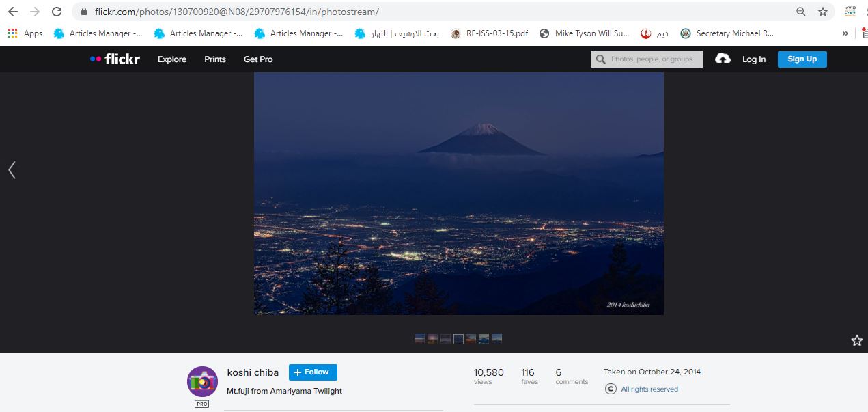Reload the page
868x412 pixels.
[x=57, y=12]
